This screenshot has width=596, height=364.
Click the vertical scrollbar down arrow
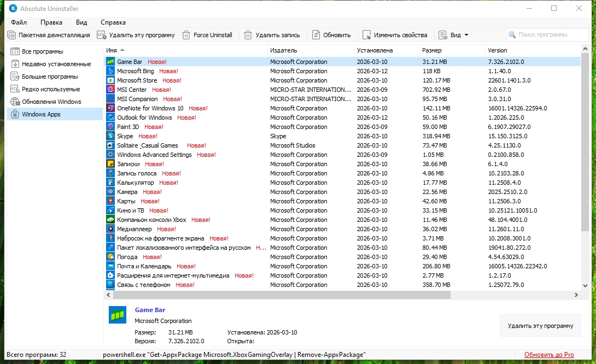pyautogui.click(x=585, y=286)
